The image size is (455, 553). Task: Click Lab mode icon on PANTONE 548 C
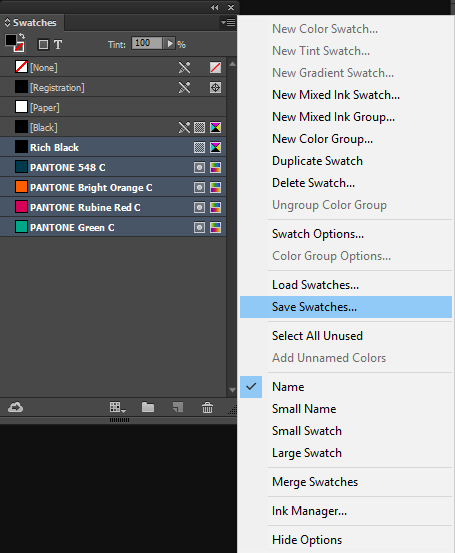[x=216, y=168]
